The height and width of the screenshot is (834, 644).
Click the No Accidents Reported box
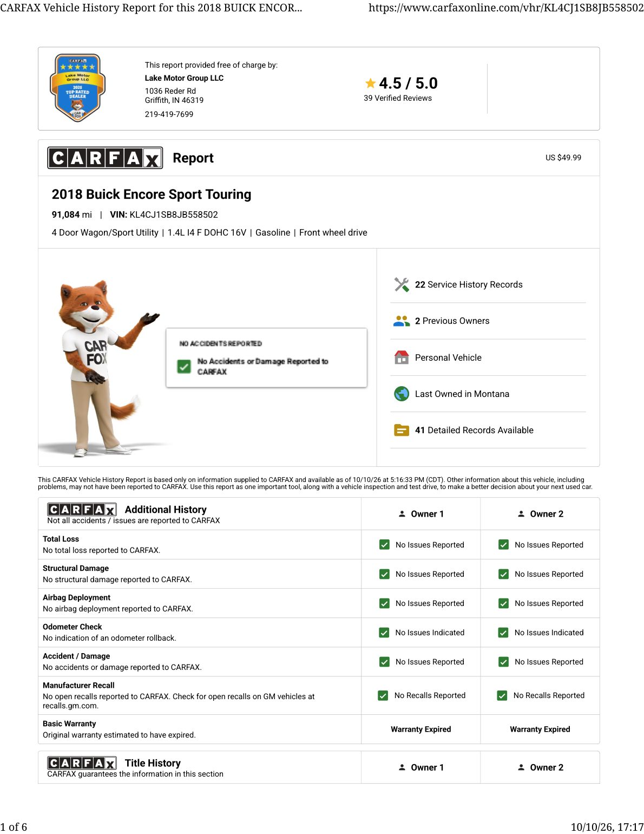pos(266,357)
